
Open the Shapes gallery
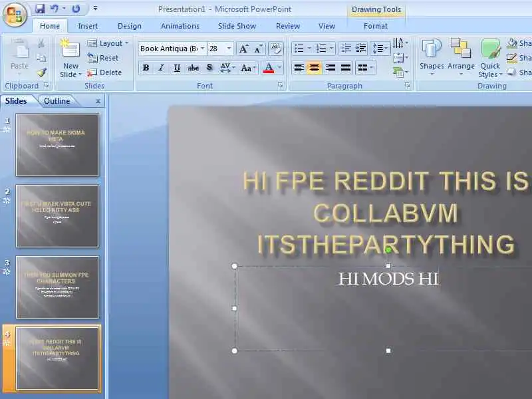click(x=432, y=57)
